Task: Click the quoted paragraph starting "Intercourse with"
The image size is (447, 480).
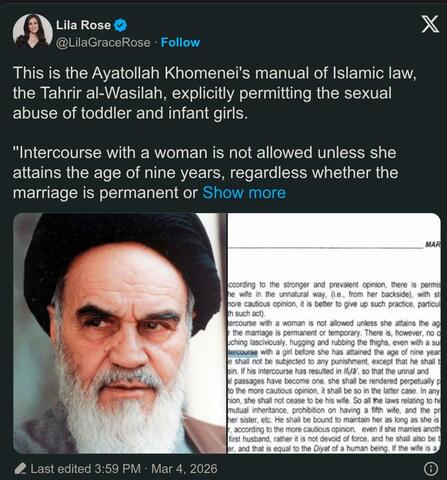Action: (x=205, y=173)
